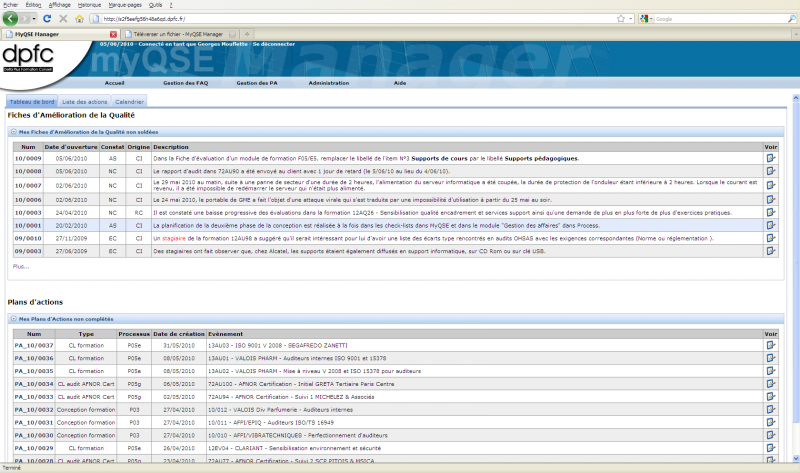Open view icon for fiche 10/0001
The height and width of the screenshot is (473, 800).
tap(770, 225)
